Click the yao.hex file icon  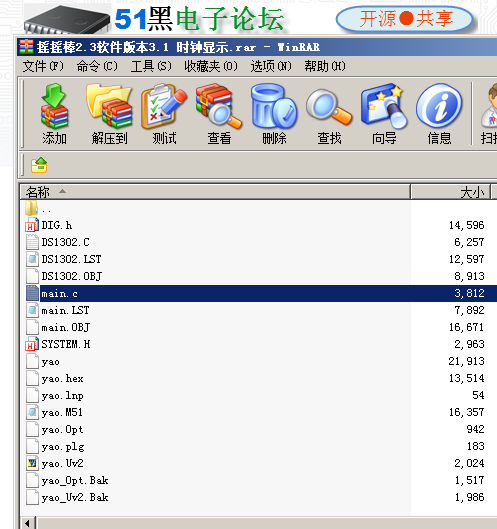coord(32,378)
